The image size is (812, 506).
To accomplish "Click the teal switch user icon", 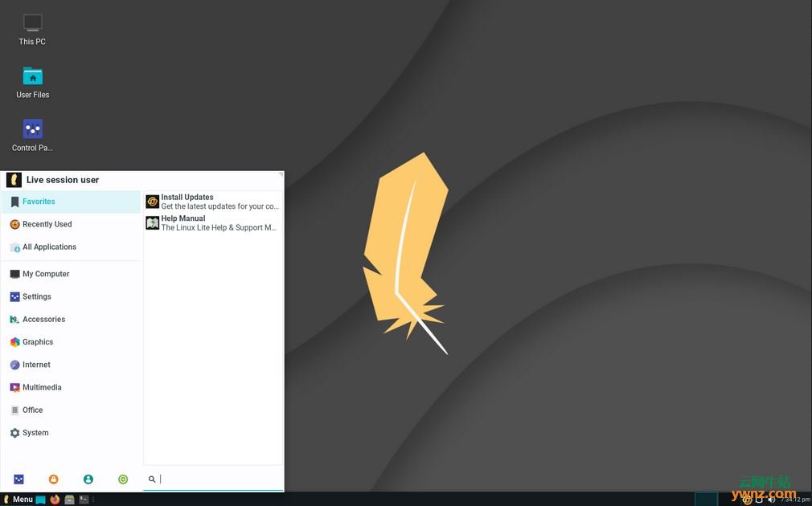I will [x=88, y=479].
